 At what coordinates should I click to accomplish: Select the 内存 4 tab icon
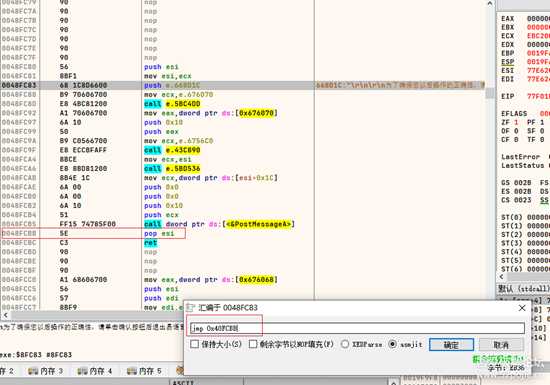[82, 371]
